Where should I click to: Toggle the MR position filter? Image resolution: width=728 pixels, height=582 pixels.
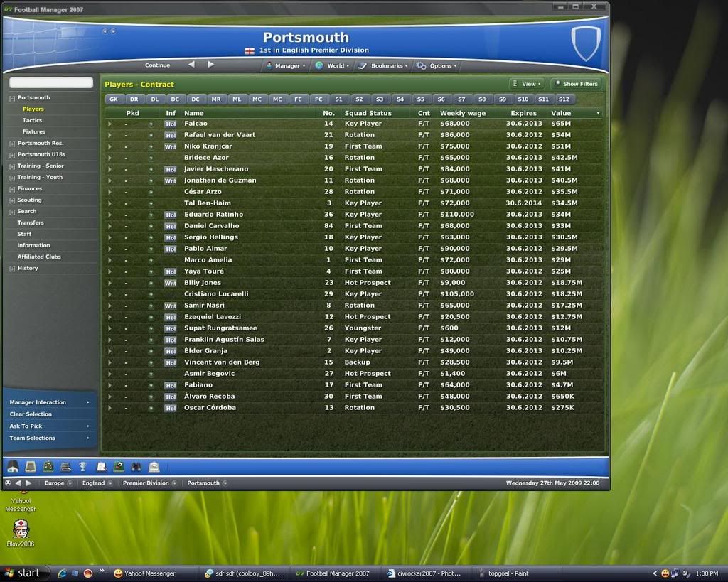(216, 99)
